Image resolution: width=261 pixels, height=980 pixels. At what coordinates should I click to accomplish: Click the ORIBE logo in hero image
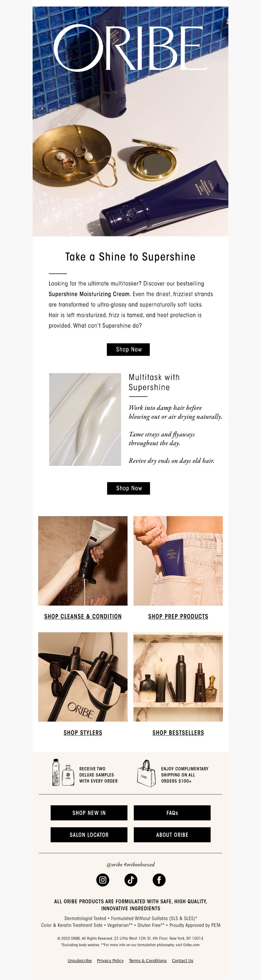pos(131,48)
